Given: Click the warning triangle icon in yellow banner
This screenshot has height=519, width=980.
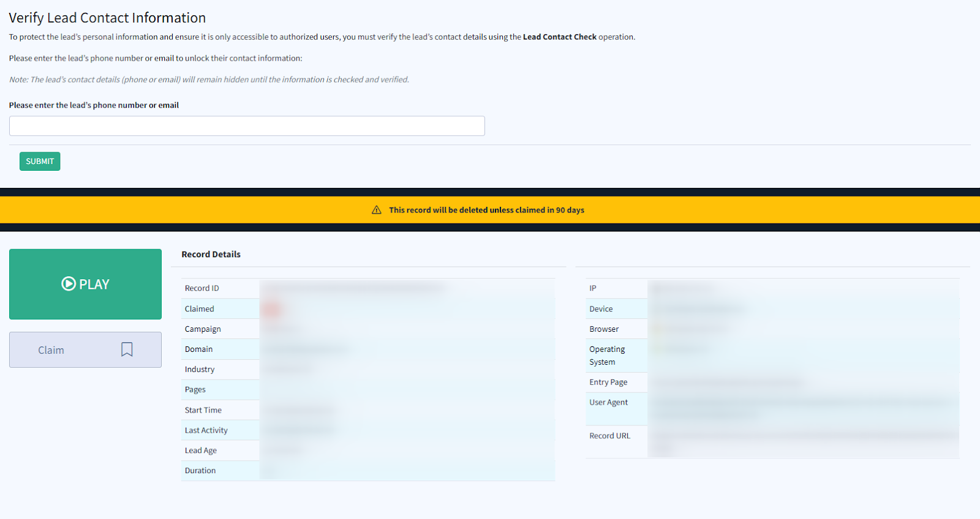Looking at the screenshot, I should pyautogui.click(x=377, y=210).
